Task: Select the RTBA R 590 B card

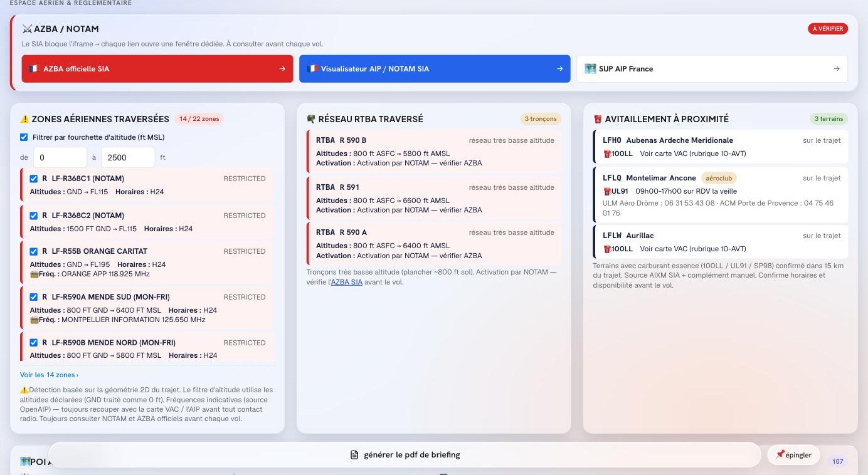Action: point(434,151)
